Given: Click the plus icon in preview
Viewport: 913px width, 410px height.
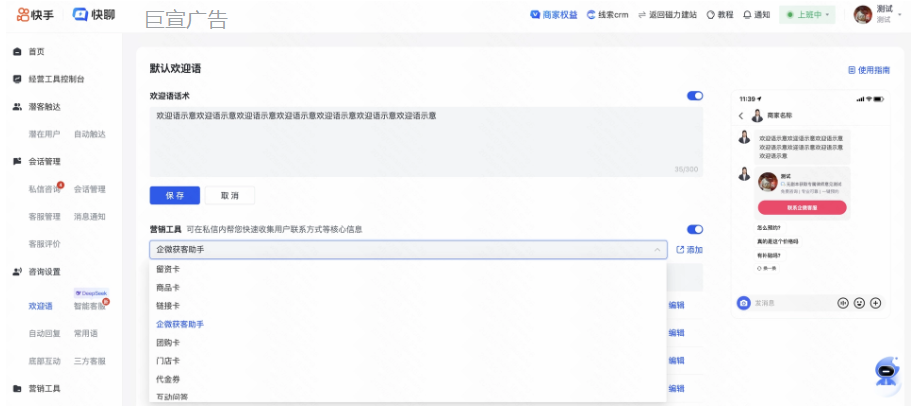Looking at the screenshot, I should [x=876, y=303].
